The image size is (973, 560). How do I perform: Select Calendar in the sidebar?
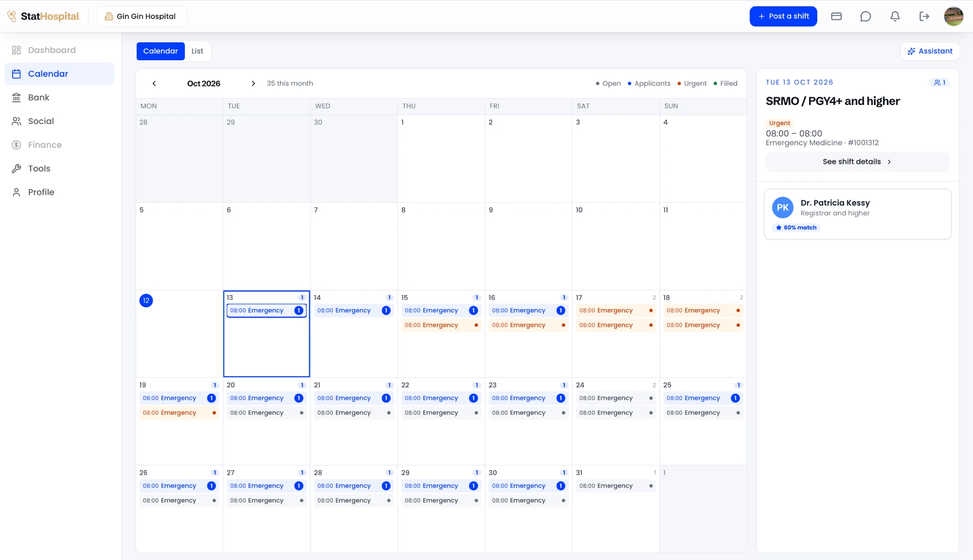pyautogui.click(x=59, y=74)
